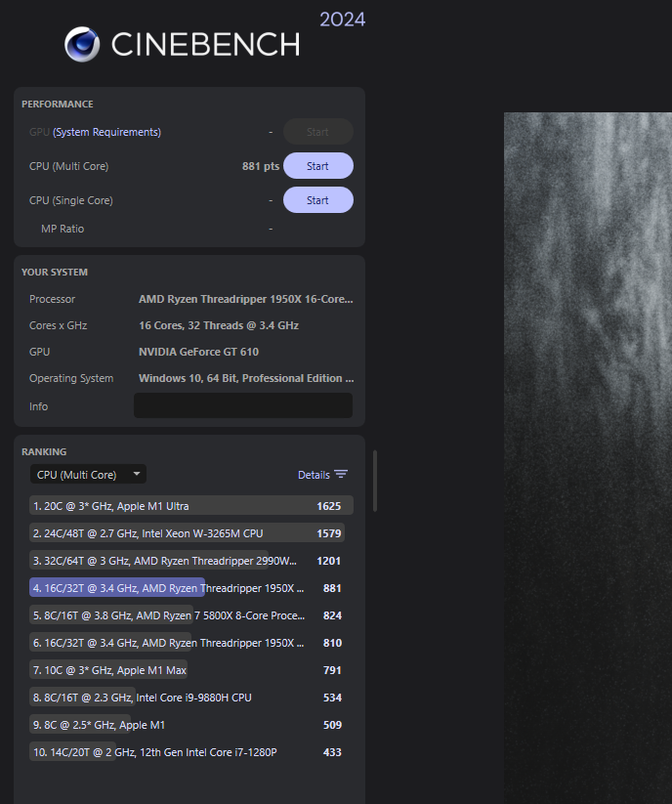Image resolution: width=672 pixels, height=804 pixels.
Task: Click the Ranking panel vertical scrollbar
Action: (x=375, y=481)
